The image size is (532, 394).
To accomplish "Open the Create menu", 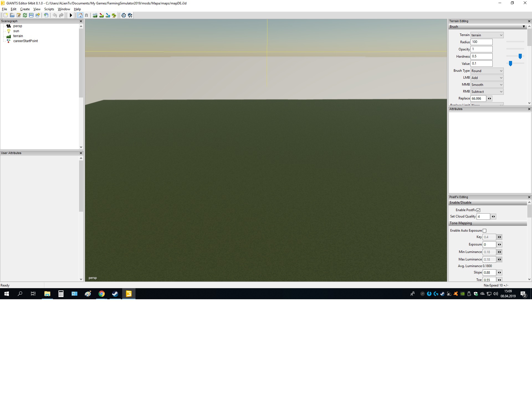I will (x=25, y=9).
